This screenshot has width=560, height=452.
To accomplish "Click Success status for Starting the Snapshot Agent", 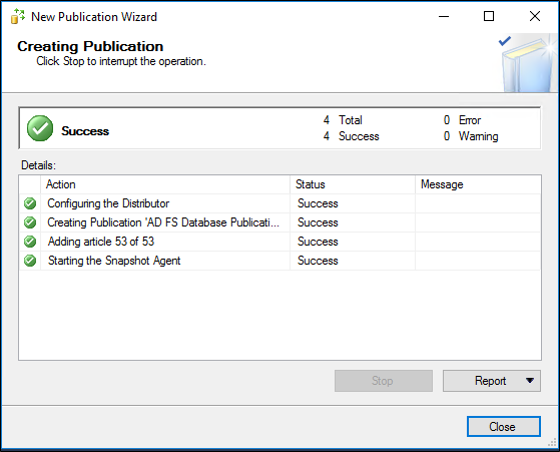I will coord(318,261).
